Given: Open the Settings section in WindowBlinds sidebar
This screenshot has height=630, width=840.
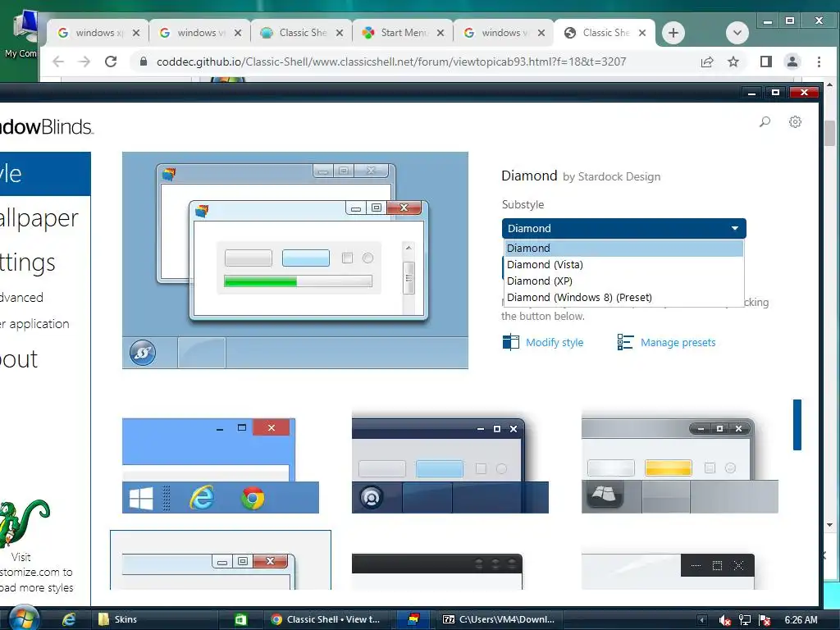Looking at the screenshot, I should point(27,262).
